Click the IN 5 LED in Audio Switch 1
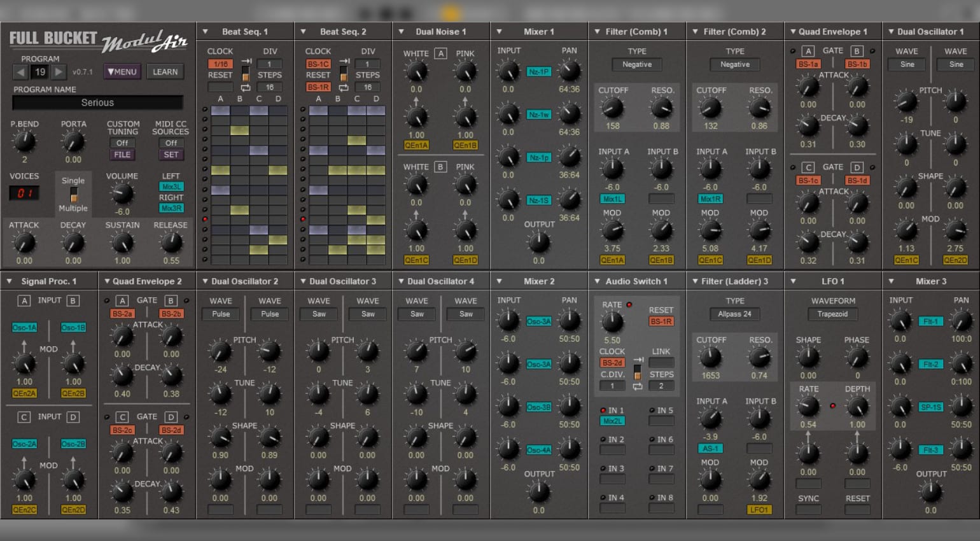This screenshot has width=980, height=541. click(652, 411)
